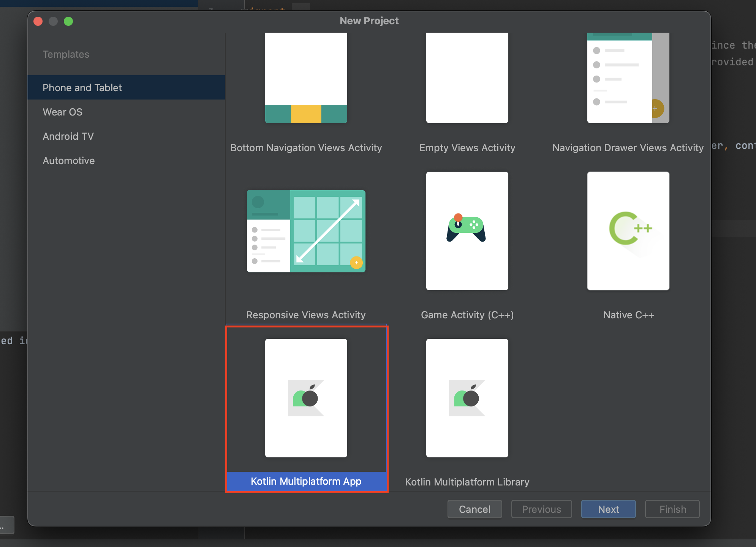Select Empty Views Activity template thumbnail
This screenshot has width=756, height=547.
point(467,78)
